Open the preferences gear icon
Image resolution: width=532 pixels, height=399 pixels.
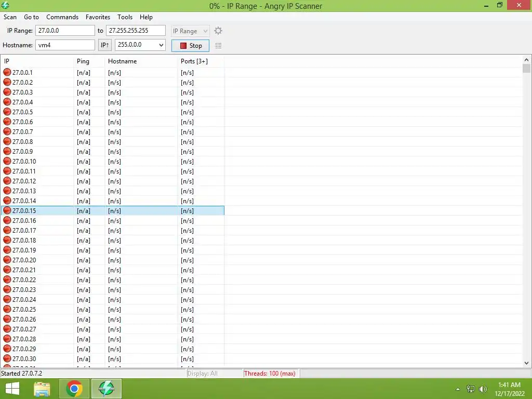pos(218,31)
